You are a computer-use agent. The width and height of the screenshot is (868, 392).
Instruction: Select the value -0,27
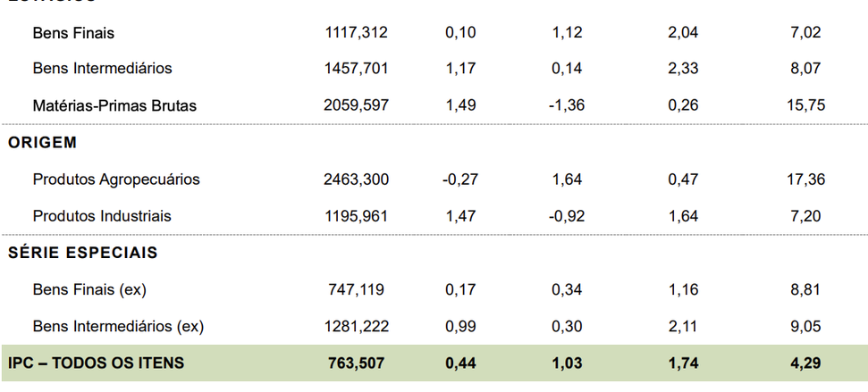click(x=460, y=179)
